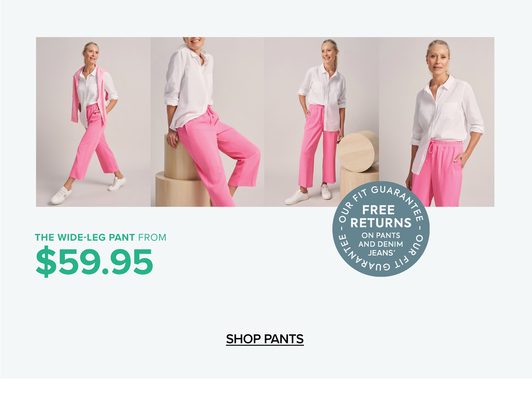Click the SHOP PANTS link
Screen dimensions: 532x394
[x=265, y=339]
